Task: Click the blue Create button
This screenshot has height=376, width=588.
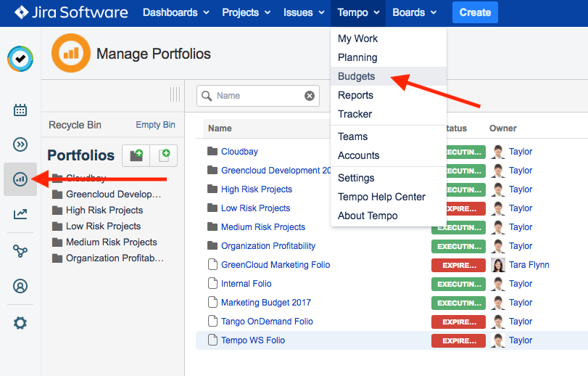Action: pos(475,12)
